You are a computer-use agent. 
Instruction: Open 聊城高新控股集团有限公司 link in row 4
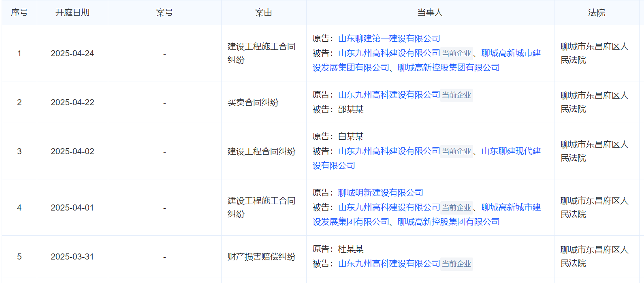point(448,222)
